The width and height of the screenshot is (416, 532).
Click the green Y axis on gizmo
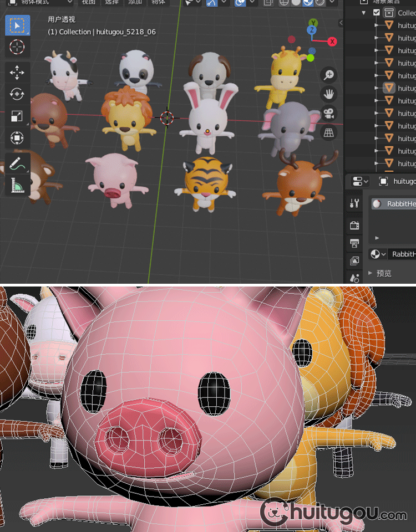[x=313, y=23]
